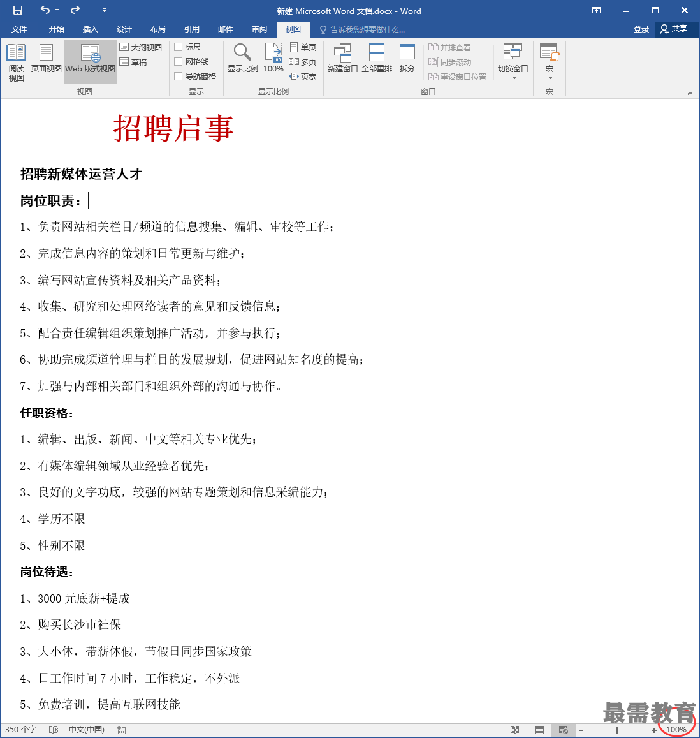Image resolution: width=700 pixels, height=738 pixels.
Task: Click the heading 招聘新媒体运营人才
Action: [x=81, y=174]
